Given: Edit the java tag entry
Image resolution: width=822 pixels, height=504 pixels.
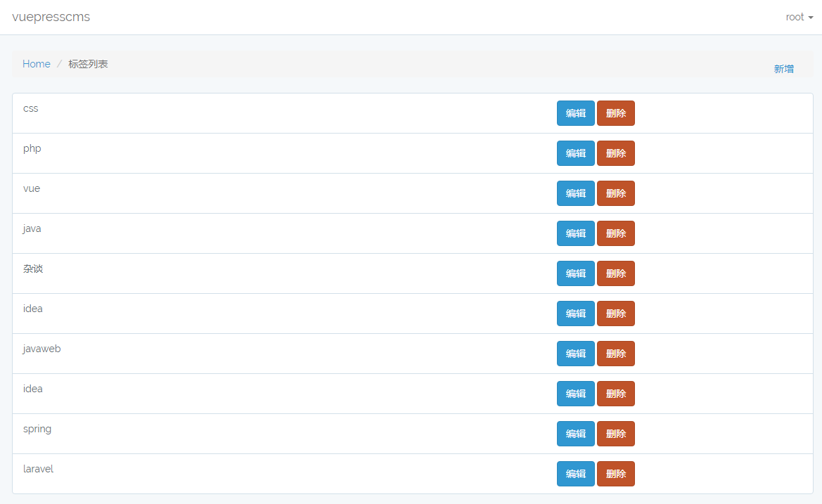Looking at the screenshot, I should [575, 233].
